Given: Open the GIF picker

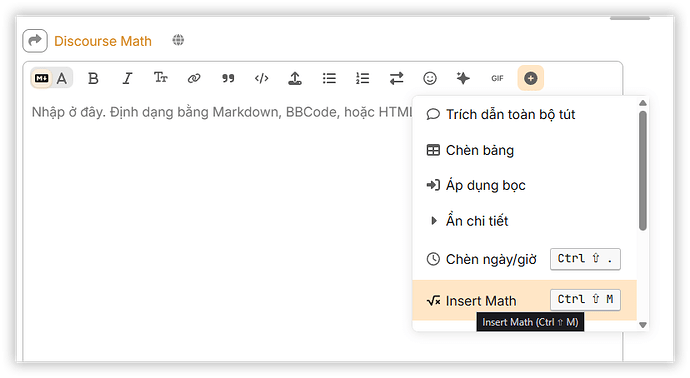Looking at the screenshot, I should point(497,78).
